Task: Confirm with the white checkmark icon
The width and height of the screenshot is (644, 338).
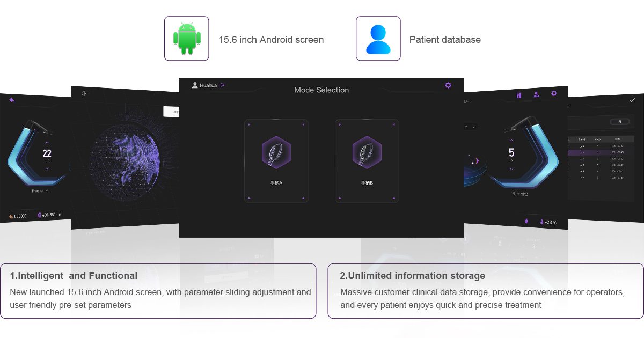Action: pos(632,100)
